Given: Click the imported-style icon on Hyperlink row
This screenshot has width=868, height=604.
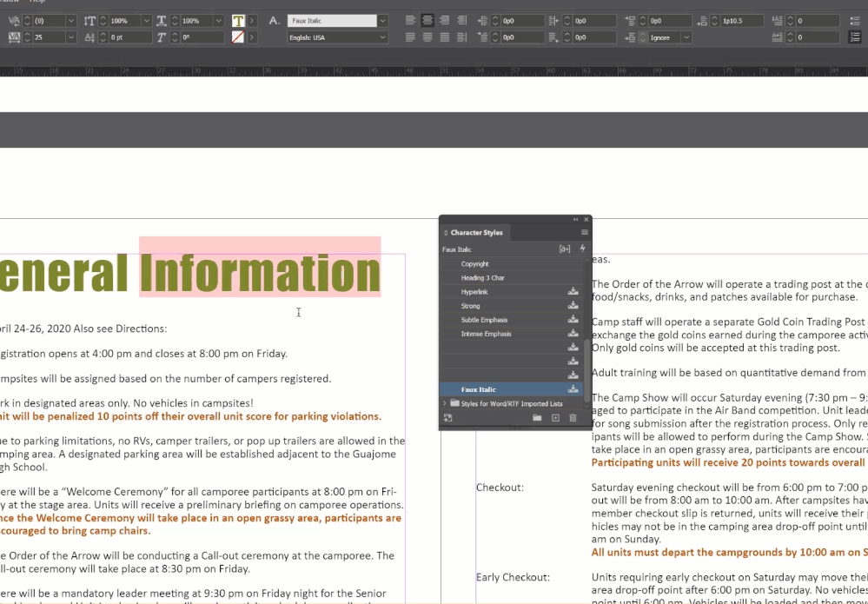Looking at the screenshot, I should pyautogui.click(x=573, y=291).
